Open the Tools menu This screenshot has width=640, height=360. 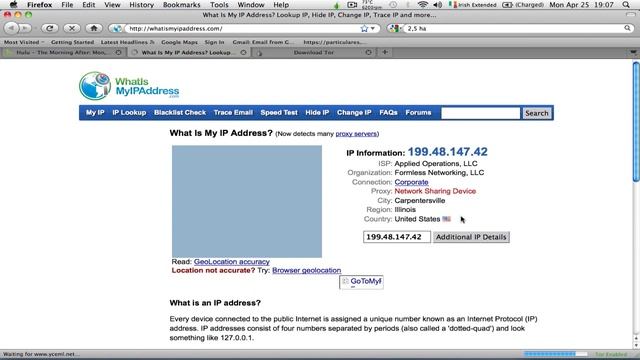219,5
